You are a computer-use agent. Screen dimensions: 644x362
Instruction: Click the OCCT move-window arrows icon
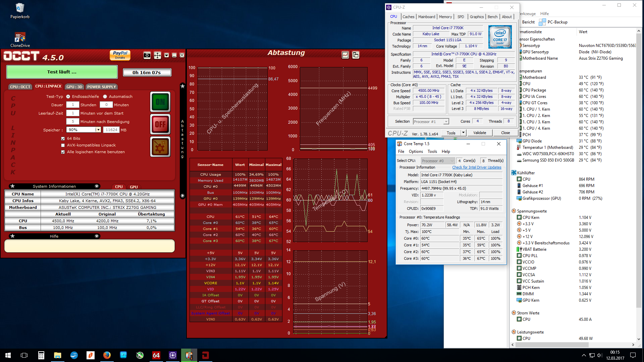157,55
